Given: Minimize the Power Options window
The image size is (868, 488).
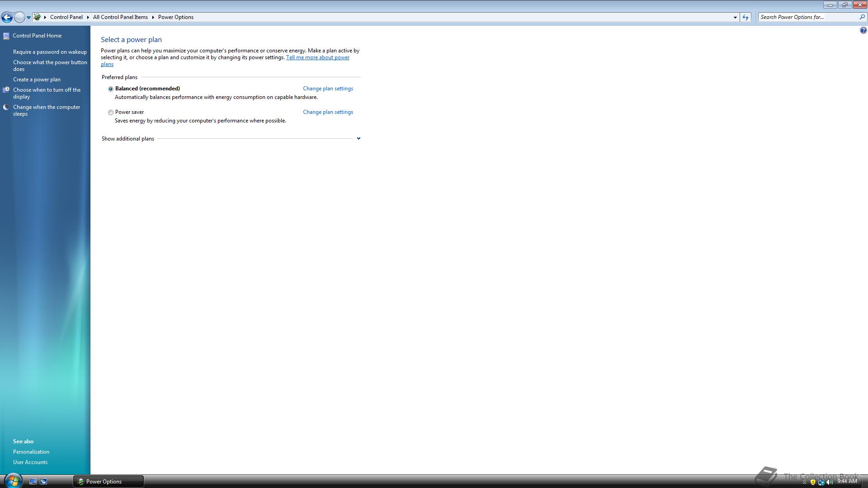Looking at the screenshot, I should pos(830,5).
